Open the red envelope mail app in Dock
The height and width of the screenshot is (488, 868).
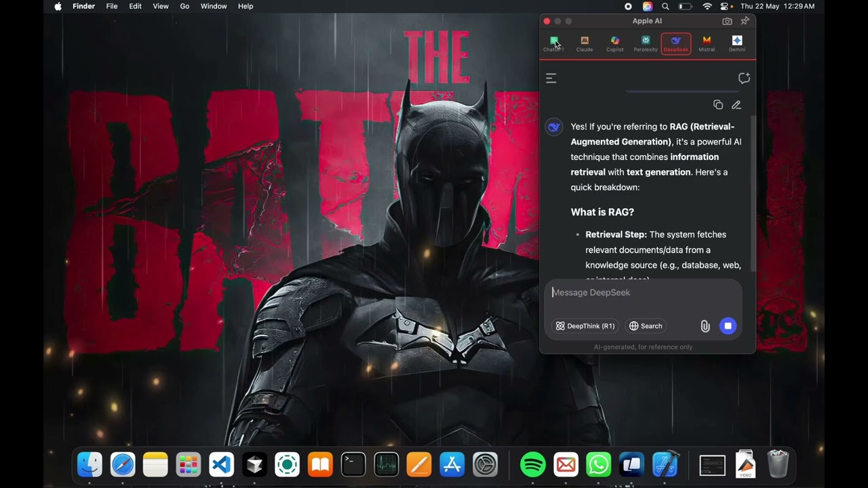(566, 464)
